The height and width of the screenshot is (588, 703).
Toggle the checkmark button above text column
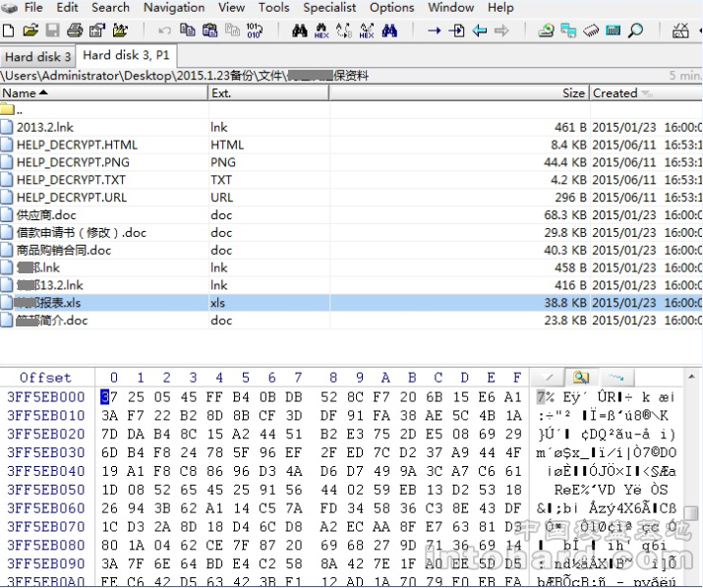547,377
